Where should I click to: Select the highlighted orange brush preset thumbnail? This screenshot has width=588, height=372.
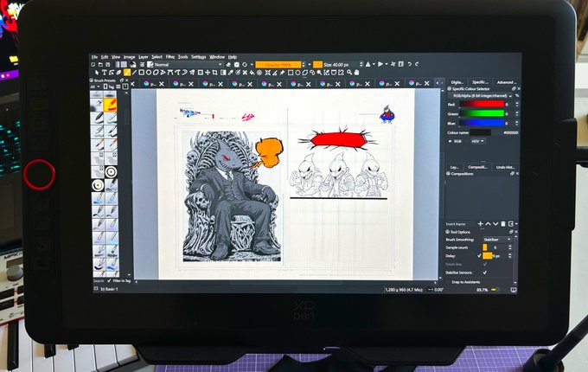click(x=111, y=105)
